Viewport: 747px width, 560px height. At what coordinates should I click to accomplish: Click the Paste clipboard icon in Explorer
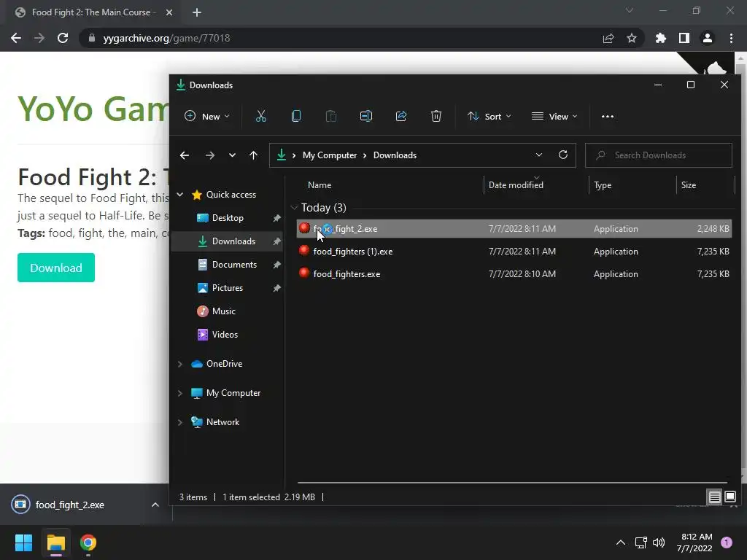click(330, 116)
